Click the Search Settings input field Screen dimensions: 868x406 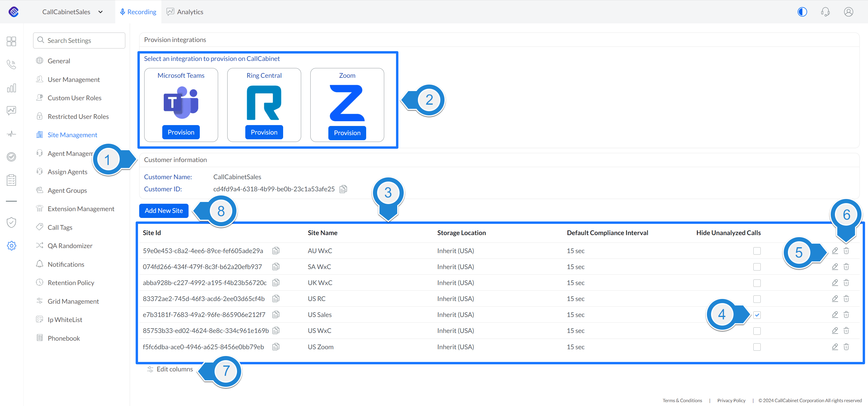pos(79,41)
